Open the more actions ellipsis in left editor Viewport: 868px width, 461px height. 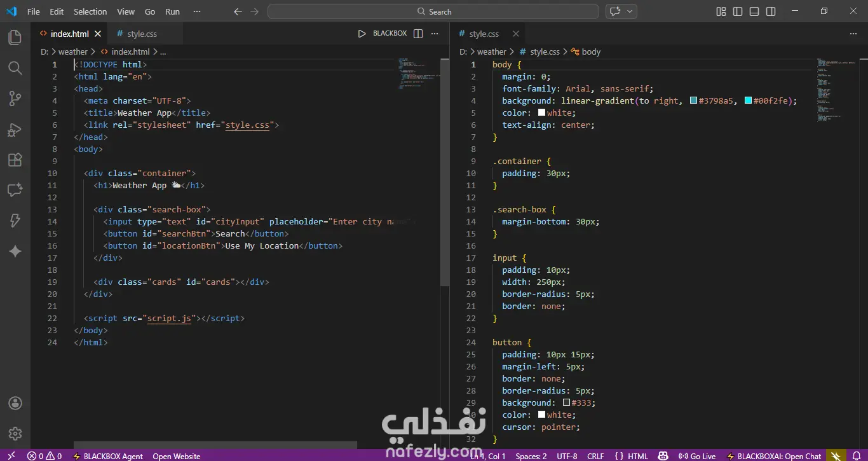(x=435, y=34)
